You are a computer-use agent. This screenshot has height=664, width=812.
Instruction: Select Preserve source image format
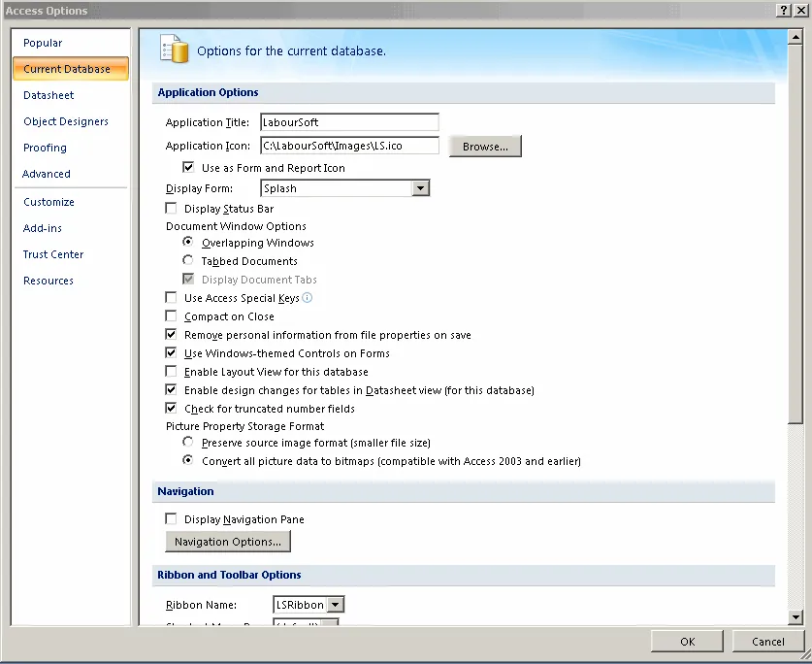click(x=189, y=442)
